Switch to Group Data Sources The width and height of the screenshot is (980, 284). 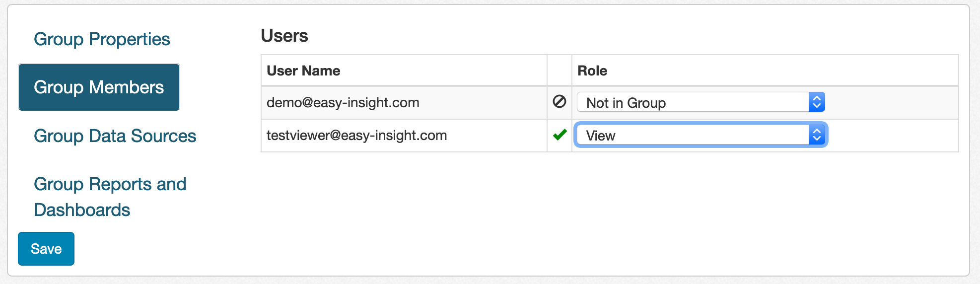(115, 136)
